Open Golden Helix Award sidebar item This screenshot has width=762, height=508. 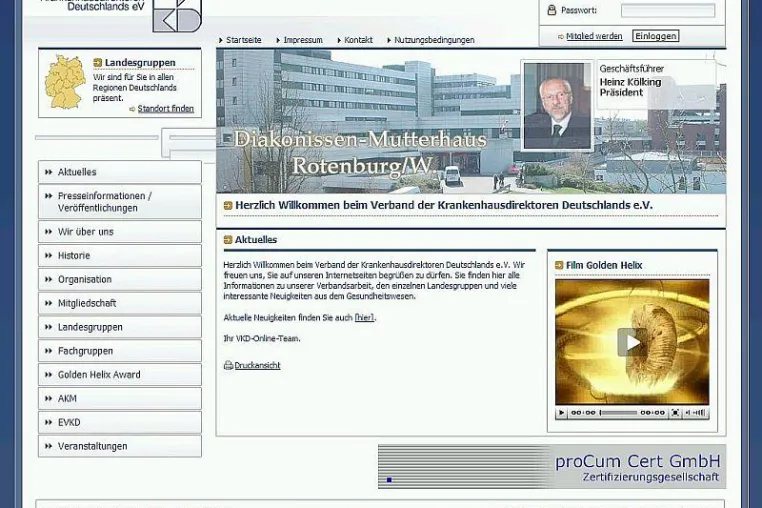(x=120, y=375)
